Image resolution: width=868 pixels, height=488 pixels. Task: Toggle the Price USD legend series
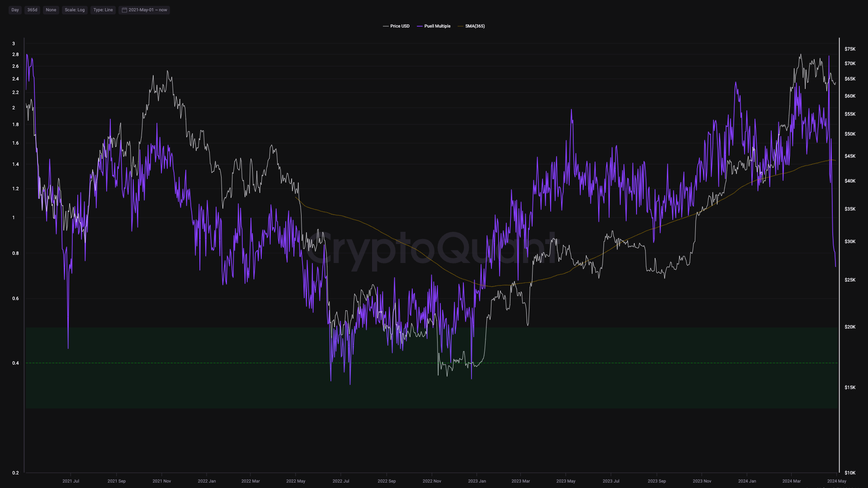400,26
